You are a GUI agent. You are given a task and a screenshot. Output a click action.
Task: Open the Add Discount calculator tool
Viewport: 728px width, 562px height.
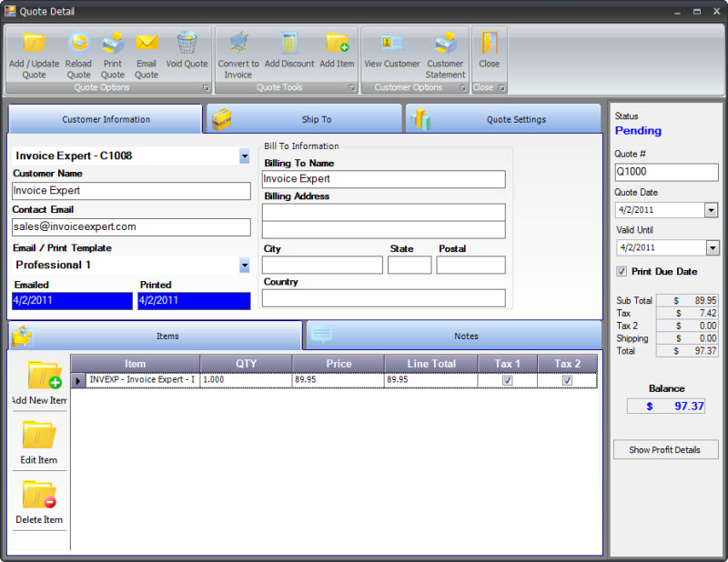289,43
